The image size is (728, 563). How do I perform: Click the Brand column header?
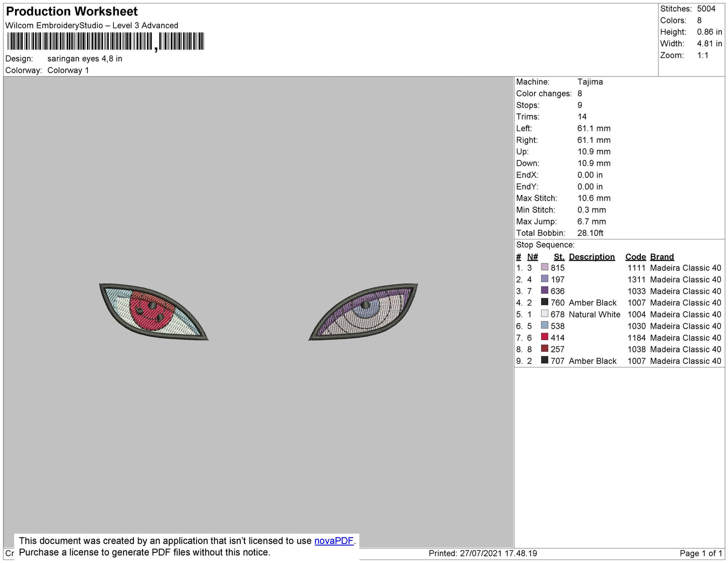click(661, 257)
